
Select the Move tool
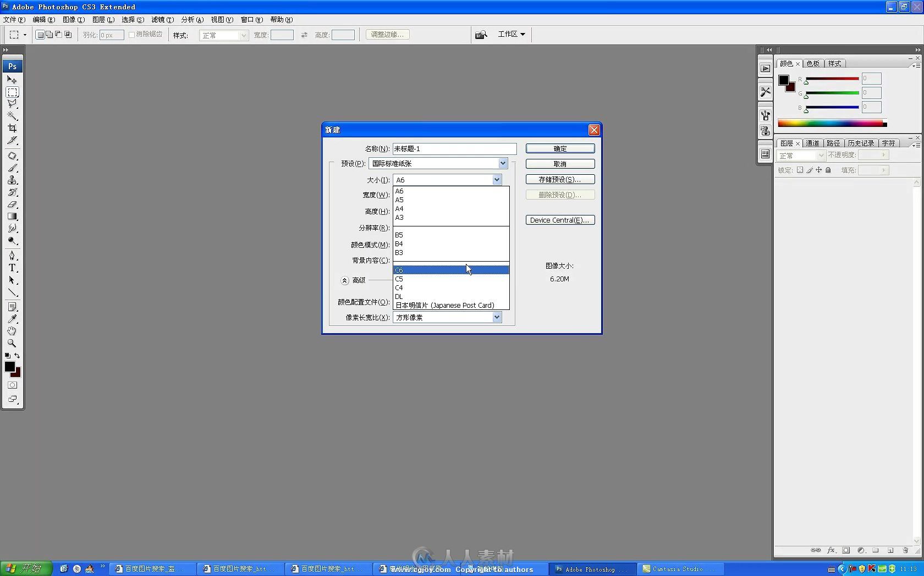(12, 80)
